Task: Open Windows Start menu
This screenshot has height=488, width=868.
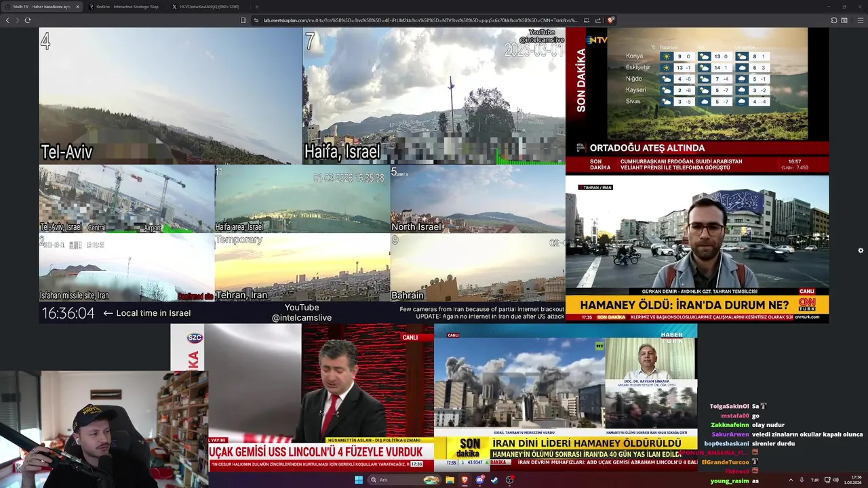Action: pyautogui.click(x=359, y=480)
